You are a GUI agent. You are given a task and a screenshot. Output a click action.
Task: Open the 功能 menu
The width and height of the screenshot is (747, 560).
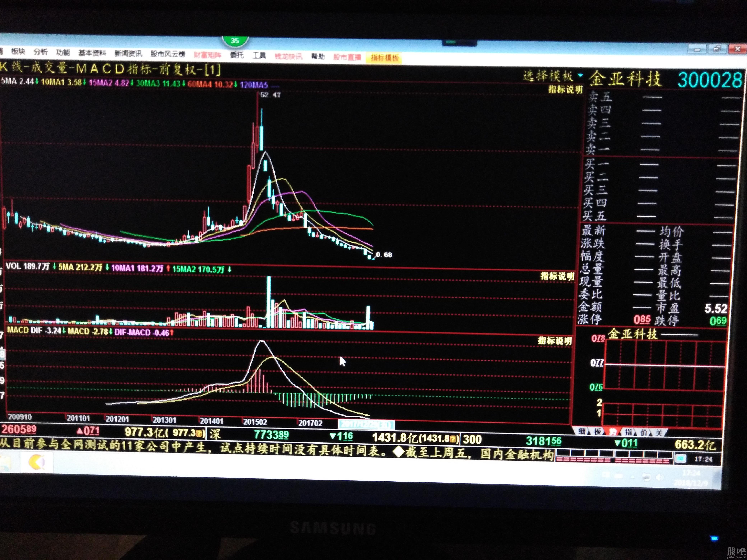tap(63, 52)
